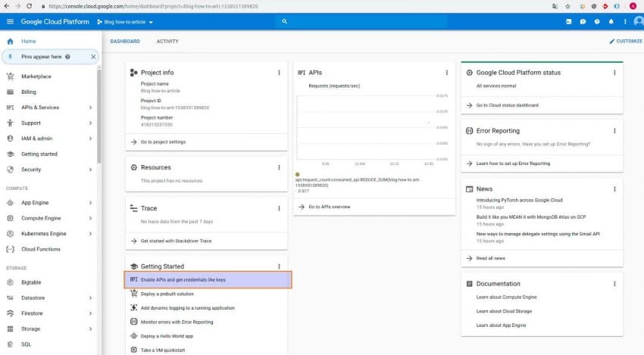Viewport: 644px width, 355px height.
Task: Click the Billing icon in the sidebar
Action: tap(11, 92)
